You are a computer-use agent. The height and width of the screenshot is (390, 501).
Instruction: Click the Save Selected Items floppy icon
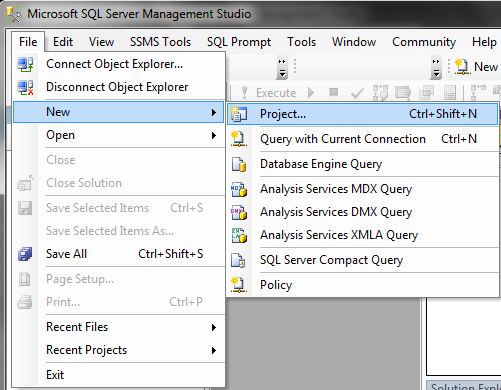tap(25, 208)
